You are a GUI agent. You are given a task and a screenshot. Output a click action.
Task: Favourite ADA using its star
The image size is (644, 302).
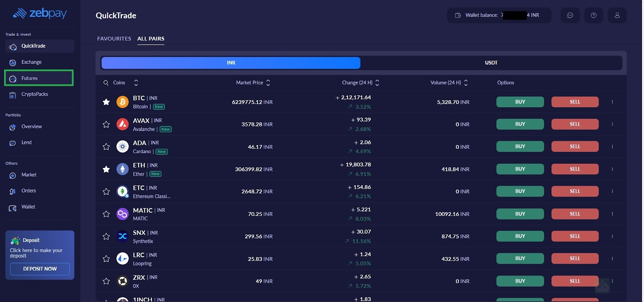pyautogui.click(x=106, y=147)
